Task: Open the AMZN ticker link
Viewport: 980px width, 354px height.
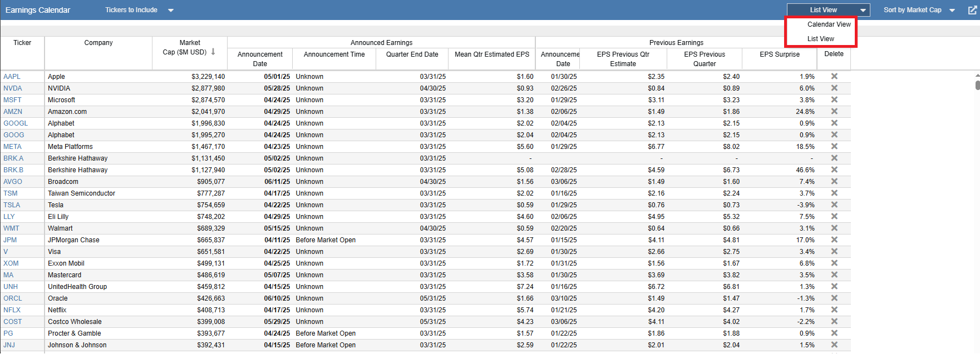Action: [13, 112]
